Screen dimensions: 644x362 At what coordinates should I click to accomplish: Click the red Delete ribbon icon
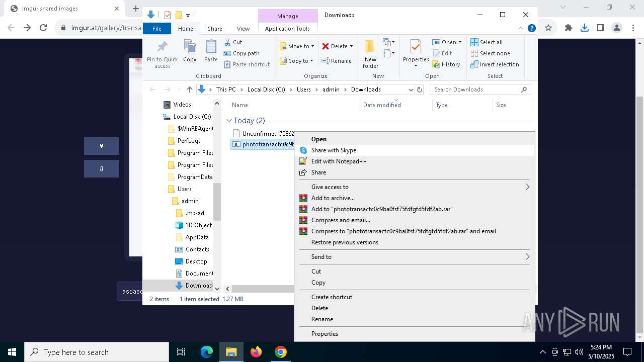pyautogui.click(x=337, y=46)
